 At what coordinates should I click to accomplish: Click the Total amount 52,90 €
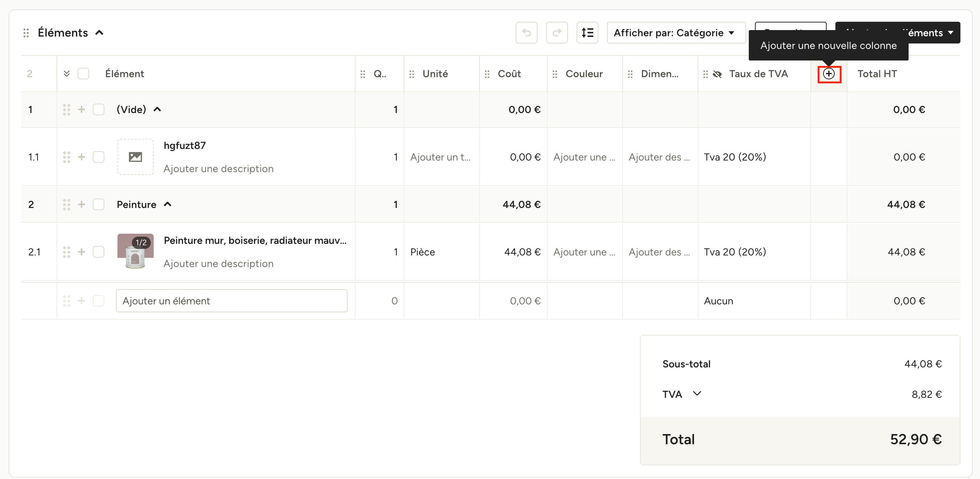click(916, 440)
